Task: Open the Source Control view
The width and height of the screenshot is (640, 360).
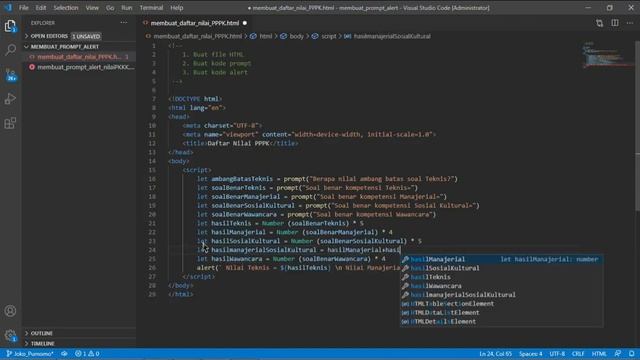Action: [x=10, y=75]
